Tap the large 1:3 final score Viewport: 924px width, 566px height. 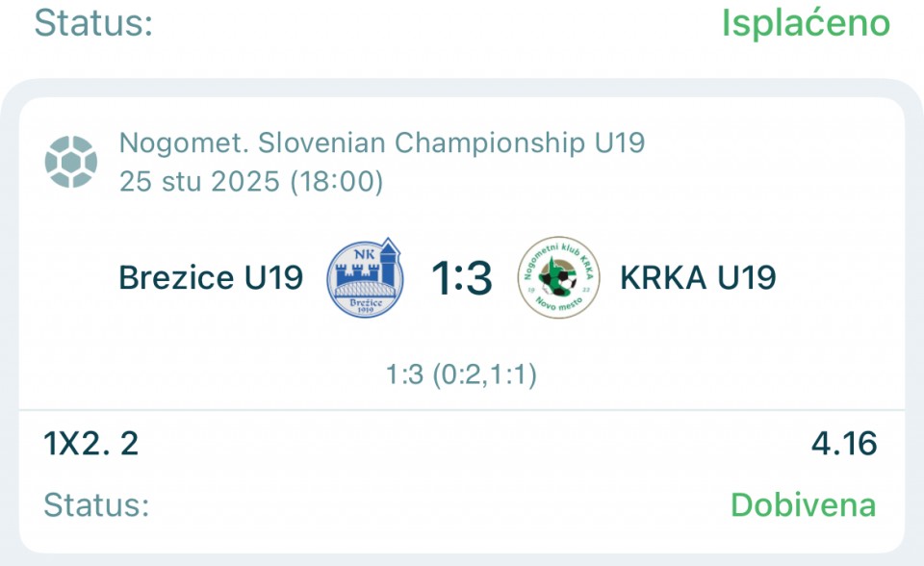pyautogui.click(x=462, y=278)
